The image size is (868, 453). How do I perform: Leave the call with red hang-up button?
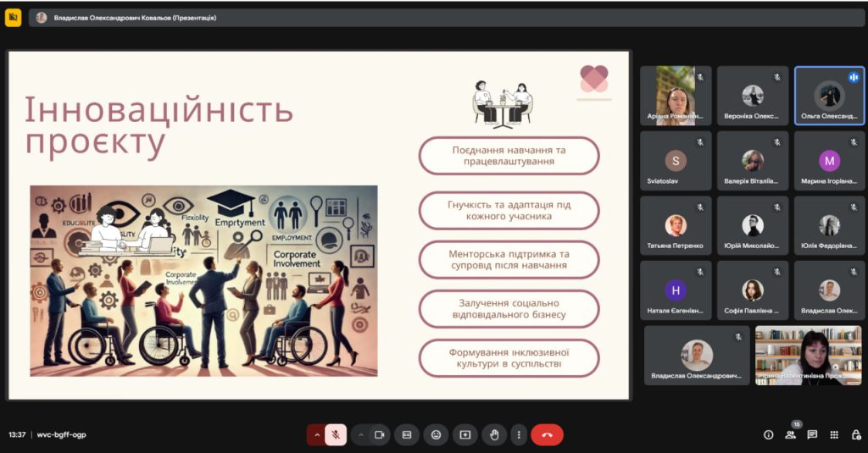tap(547, 434)
